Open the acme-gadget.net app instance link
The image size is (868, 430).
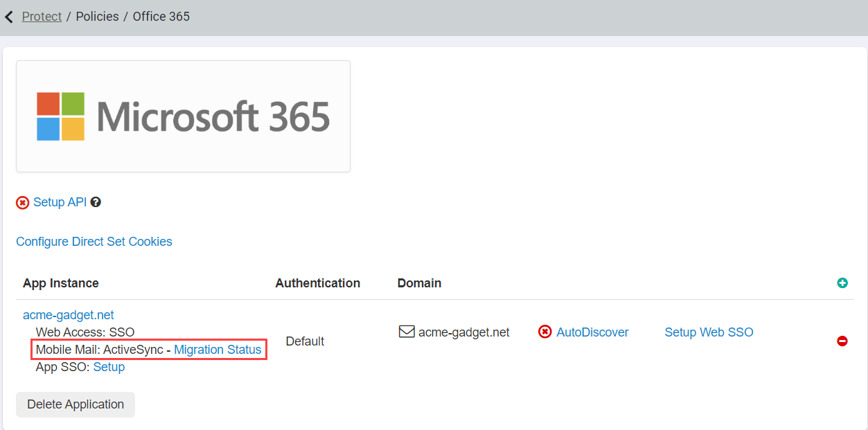[x=69, y=315]
